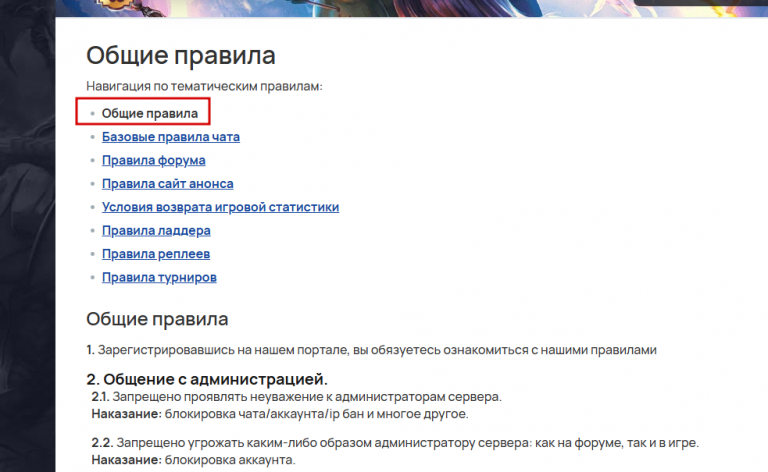The height and width of the screenshot is (472, 768).
Task: Click punishment line 'блокировка аккаунта.'
Action: pyautogui.click(x=193, y=460)
